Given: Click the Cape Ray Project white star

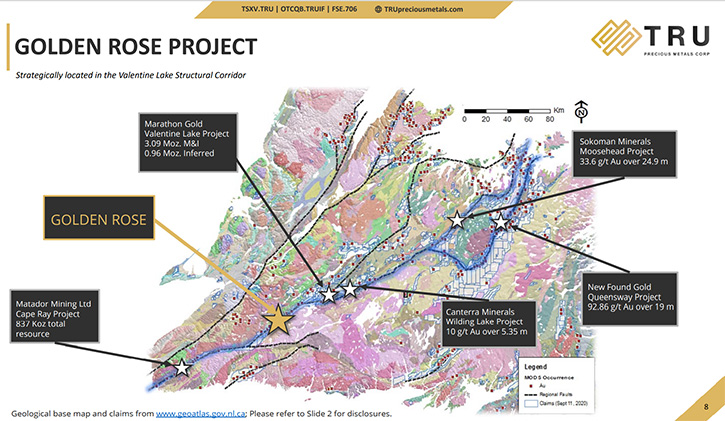Looking at the screenshot, I should (x=182, y=368).
